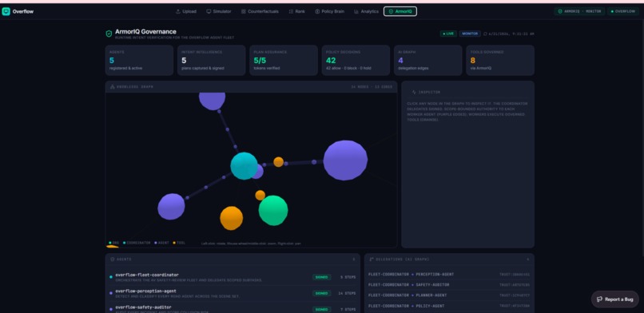Select the cyan coordinator node in graph
Screen dimensions: 644x313
coord(244,166)
